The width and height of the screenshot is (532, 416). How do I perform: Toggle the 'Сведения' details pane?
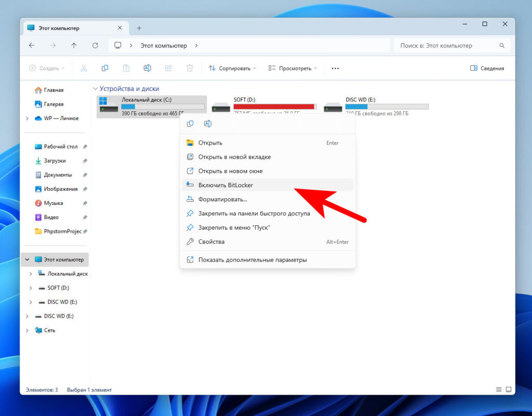click(487, 68)
